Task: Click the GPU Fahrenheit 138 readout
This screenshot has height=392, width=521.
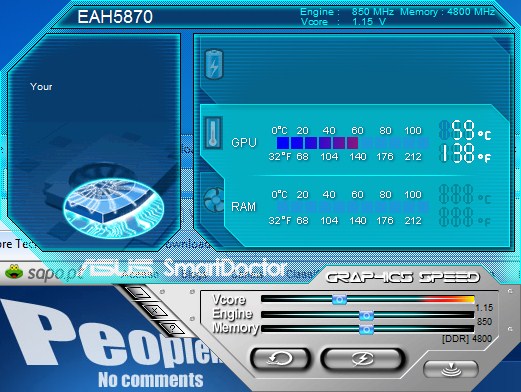Action: tap(465, 153)
